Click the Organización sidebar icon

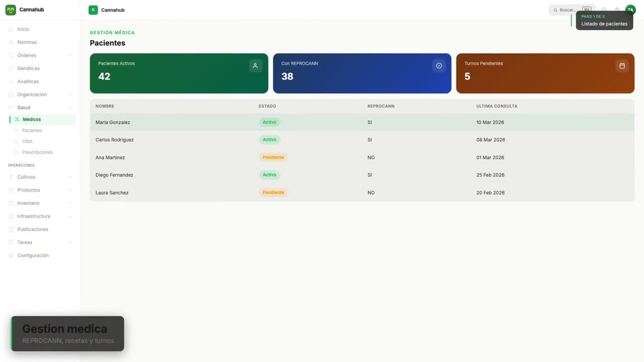pyautogui.click(x=11, y=95)
